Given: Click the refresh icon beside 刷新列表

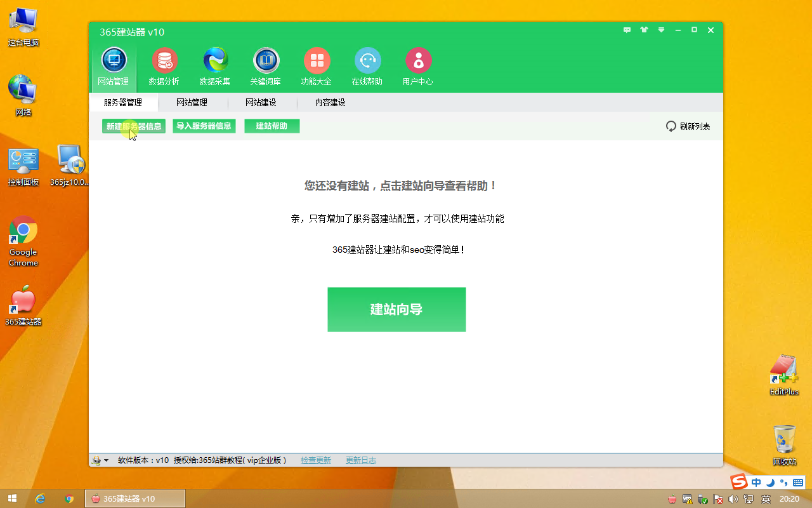Looking at the screenshot, I should [671, 126].
